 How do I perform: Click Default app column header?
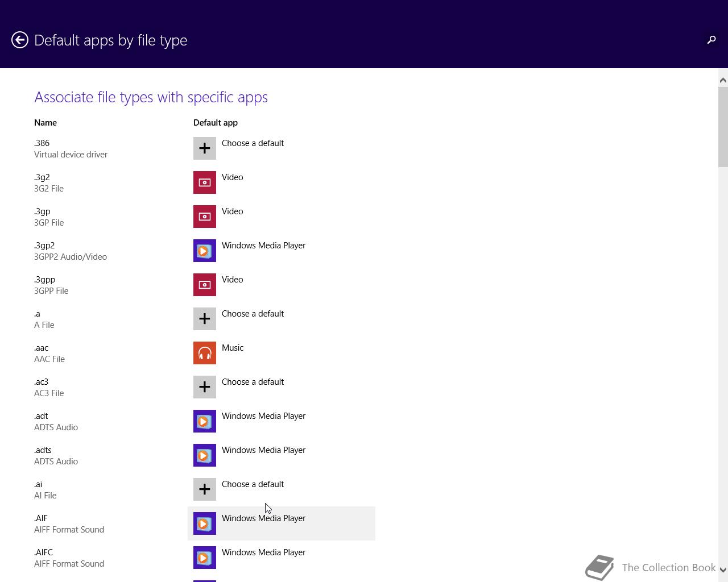tap(216, 123)
